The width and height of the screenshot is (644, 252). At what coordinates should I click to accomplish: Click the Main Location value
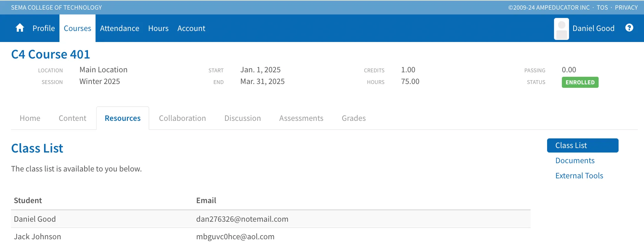[x=103, y=70]
